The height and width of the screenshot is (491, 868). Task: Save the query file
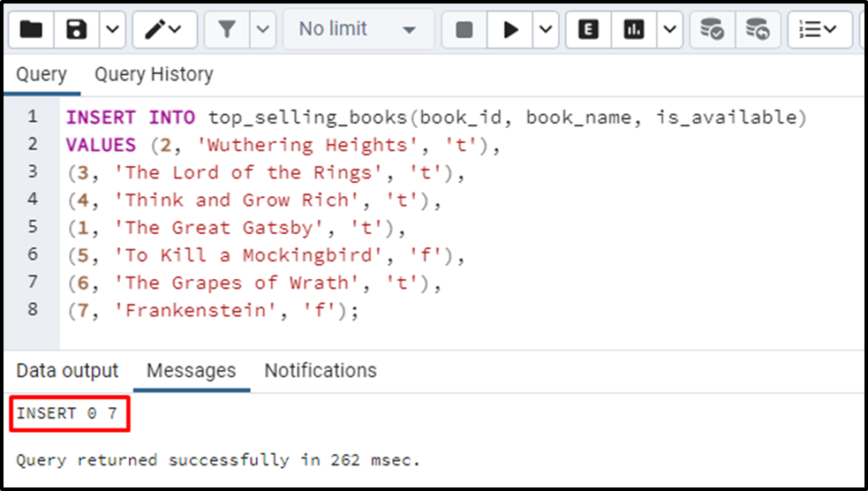pos(77,29)
